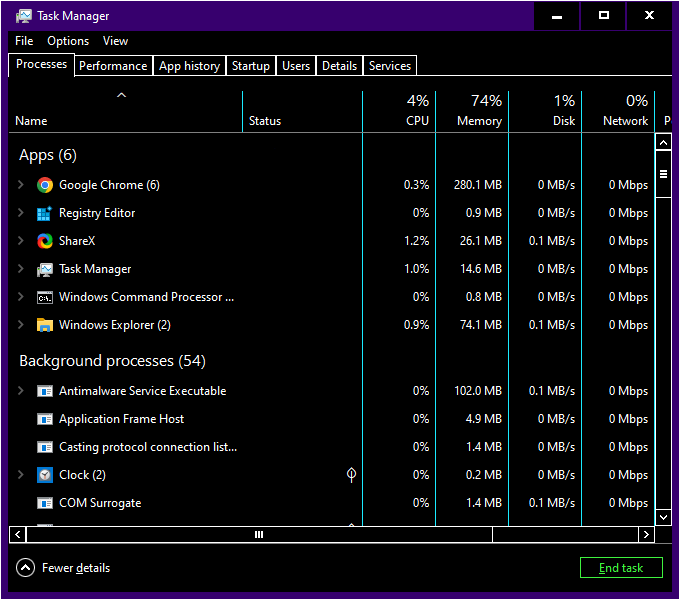Click the Task Manager row icon
680x600 pixels.
45,269
